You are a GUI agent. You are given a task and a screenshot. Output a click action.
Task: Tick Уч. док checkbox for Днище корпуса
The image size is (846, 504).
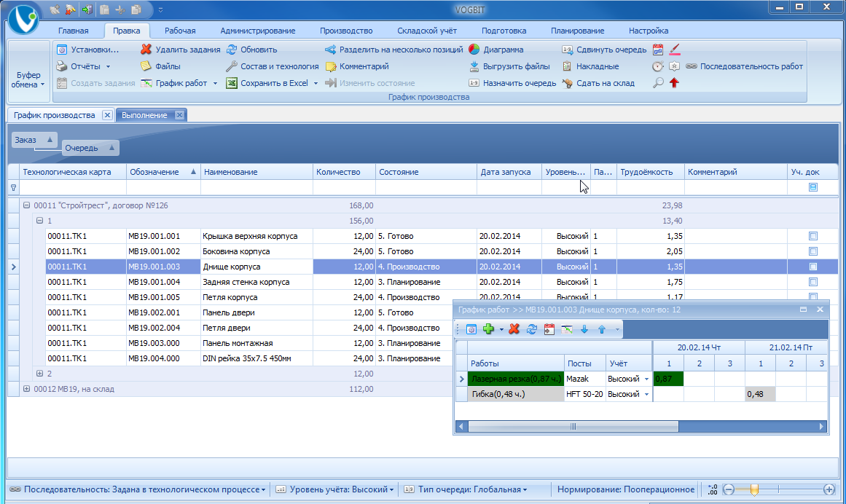tap(813, 267)
